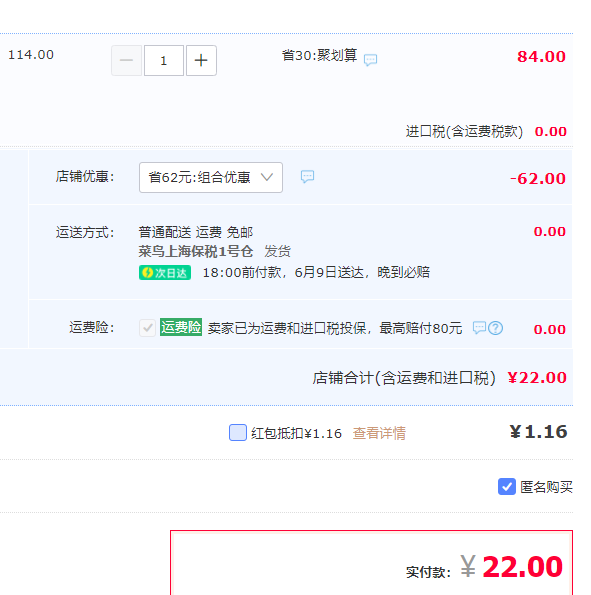The width and height of the screenshot is (591, 595).
Task: Click the 匿名购买 label text
Action: tap(546, 487)
